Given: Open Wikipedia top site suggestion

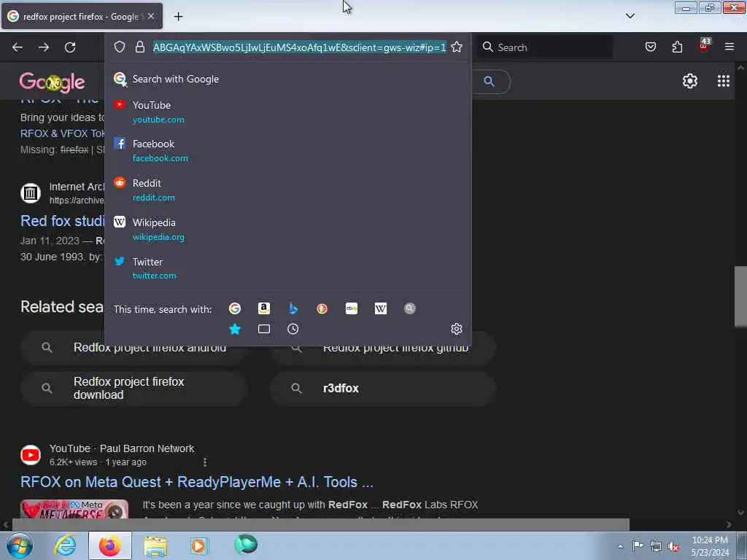Looking at the screenshot, I should coord(287,230).
